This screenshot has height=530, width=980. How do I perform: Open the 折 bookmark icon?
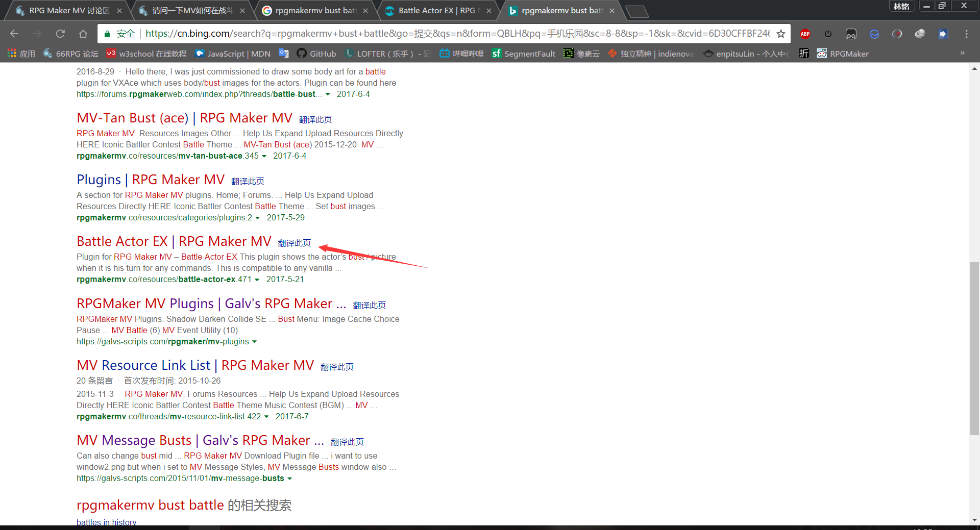pos(804,54)
